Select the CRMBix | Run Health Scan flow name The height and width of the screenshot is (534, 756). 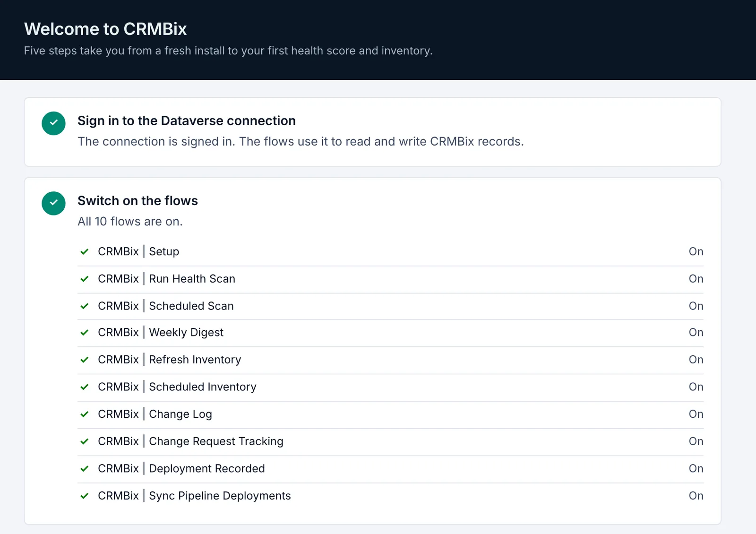pos(166,279)
